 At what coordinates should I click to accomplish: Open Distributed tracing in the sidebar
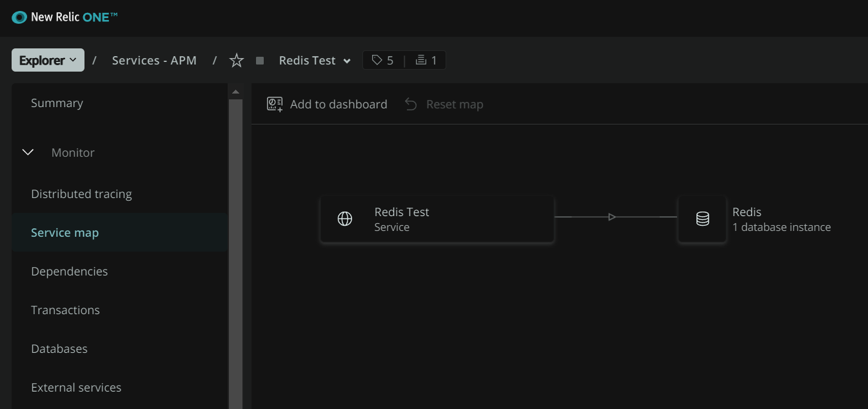click(81, 194)
